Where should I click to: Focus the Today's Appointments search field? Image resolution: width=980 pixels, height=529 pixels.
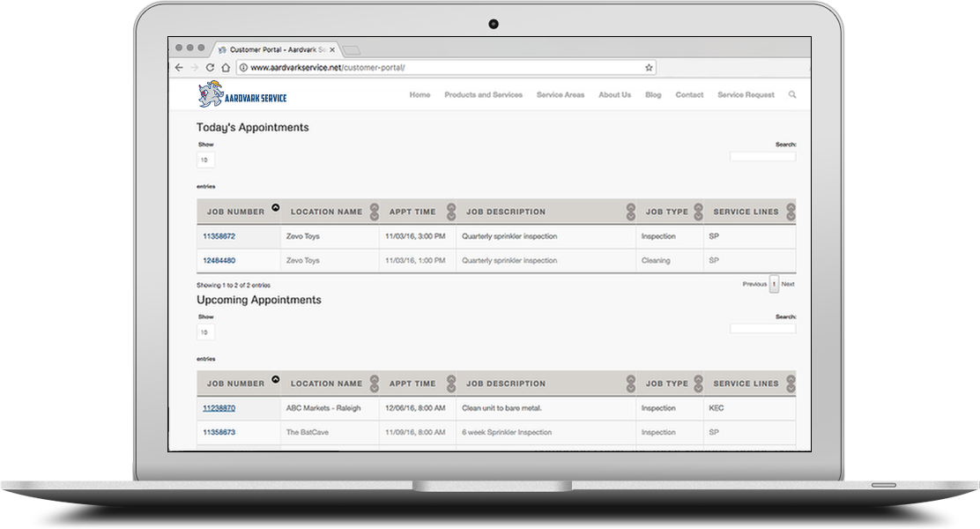tap(762, 157)
